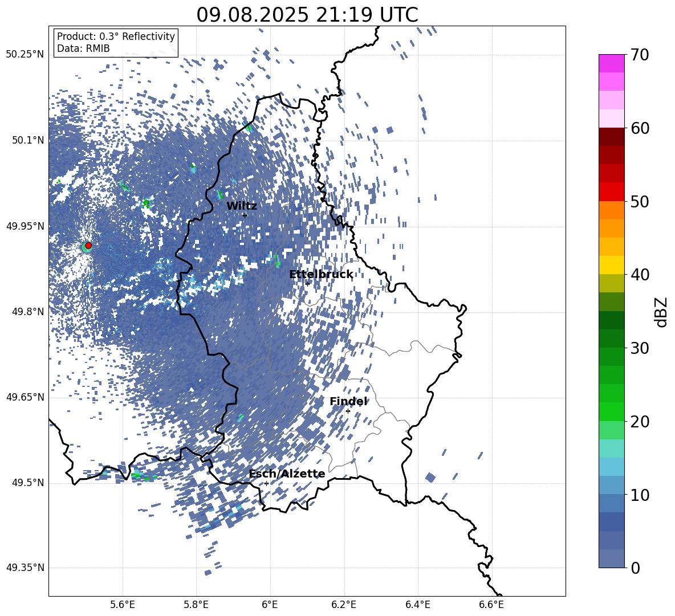The image size is (675, 616).
Task: Click the magenta top segment of the colorbar
Action: (x=611, y=63)
